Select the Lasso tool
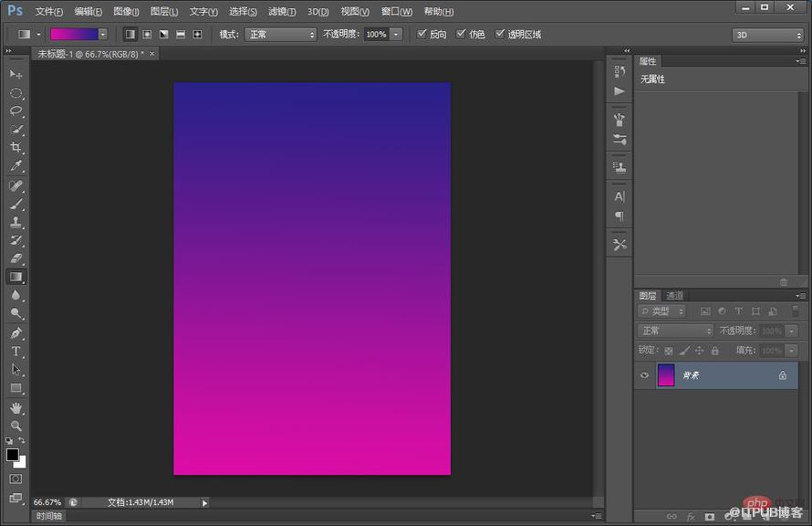This screenshot has width=812, height=526. (16, 110)
